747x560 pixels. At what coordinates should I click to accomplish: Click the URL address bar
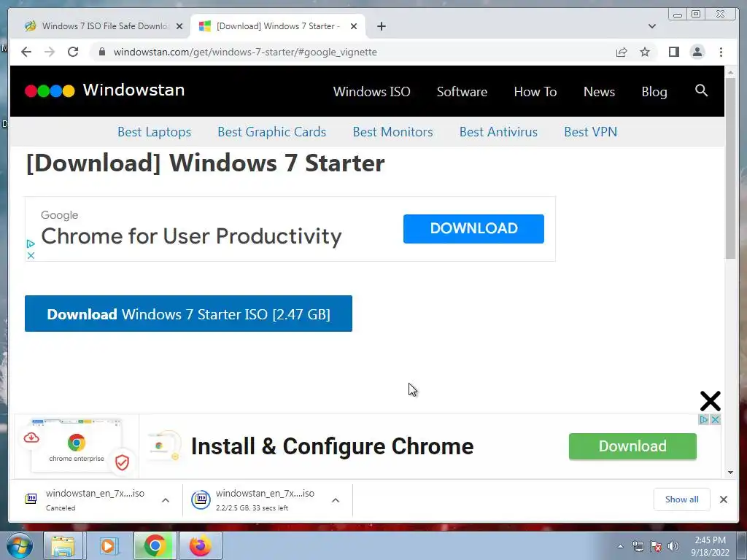[352, 52]
